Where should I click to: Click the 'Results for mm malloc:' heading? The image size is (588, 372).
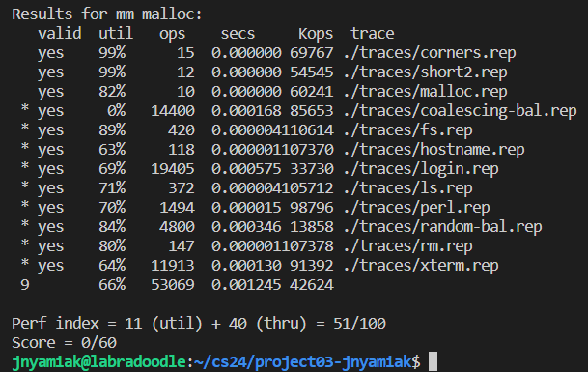coord(107,14)
